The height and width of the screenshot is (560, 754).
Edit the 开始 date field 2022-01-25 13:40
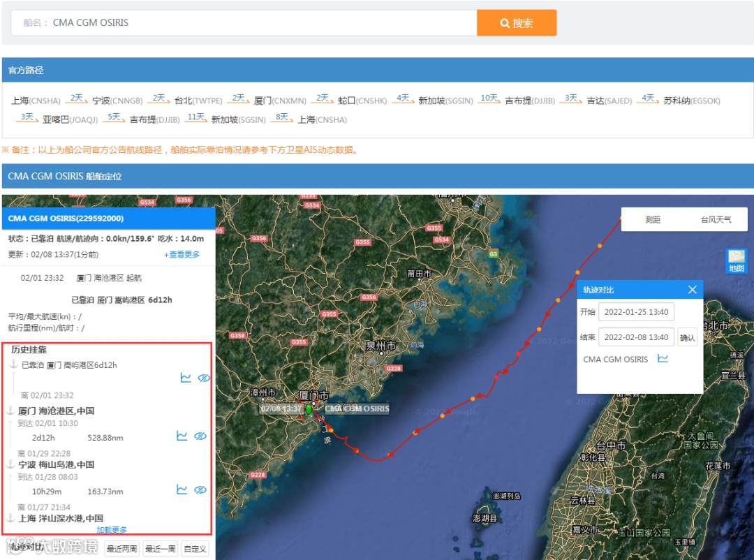click(636, 311)
